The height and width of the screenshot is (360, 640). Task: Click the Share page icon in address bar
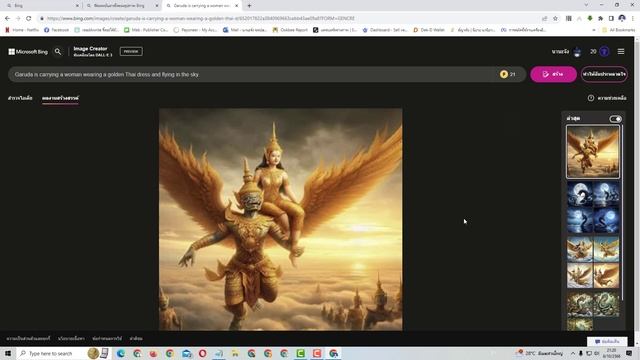(x=544, y=18)
